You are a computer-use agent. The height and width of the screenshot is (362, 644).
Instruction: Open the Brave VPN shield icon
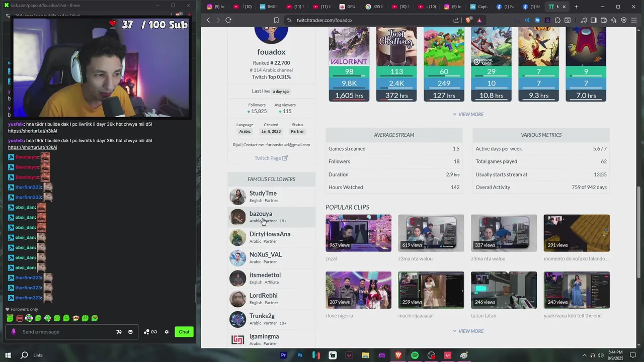[x=624, y=20]
